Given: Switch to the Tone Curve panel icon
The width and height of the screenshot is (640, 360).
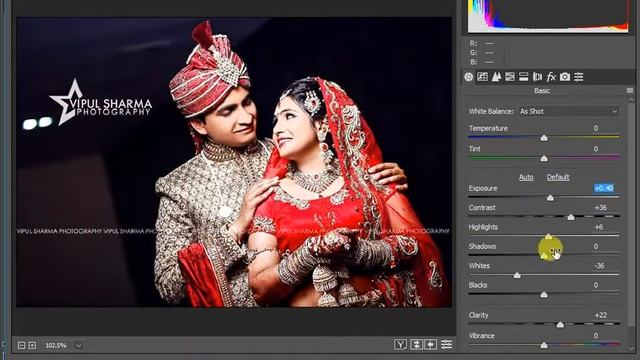Looking at the screenshot, I should tap(482, 77).
